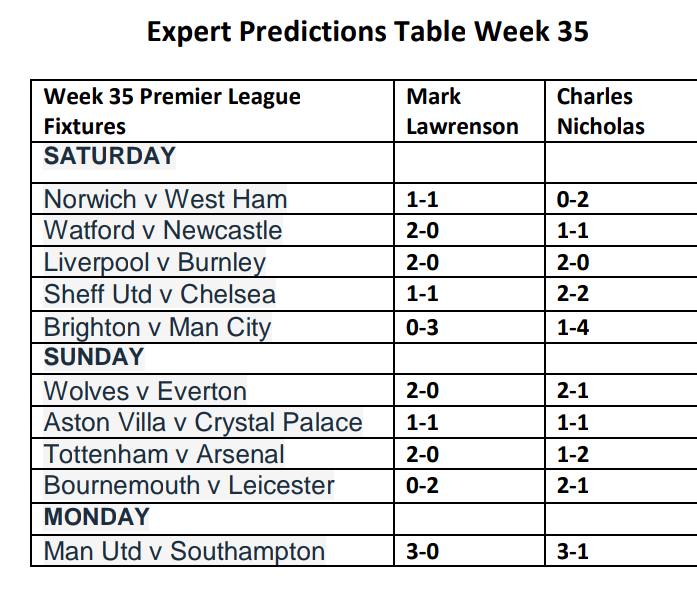Select Nicholas's 3-1 prediction for Man Utd v Southampton

coord(573,552)
